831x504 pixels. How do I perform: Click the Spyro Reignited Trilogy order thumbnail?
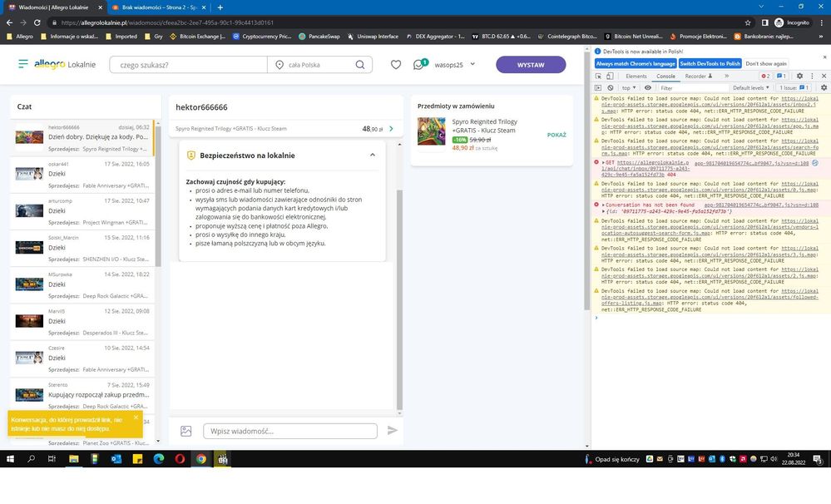point(432,131)
